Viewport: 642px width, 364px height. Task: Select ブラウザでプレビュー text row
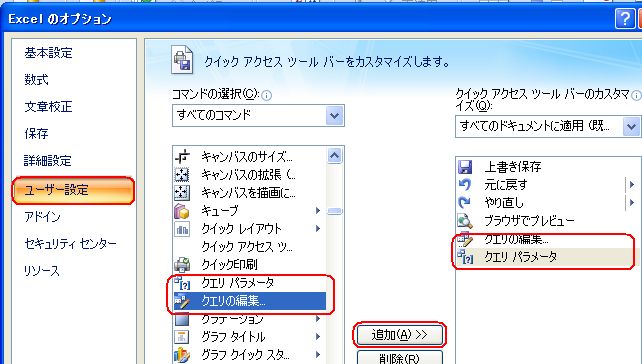click(529, 221)
